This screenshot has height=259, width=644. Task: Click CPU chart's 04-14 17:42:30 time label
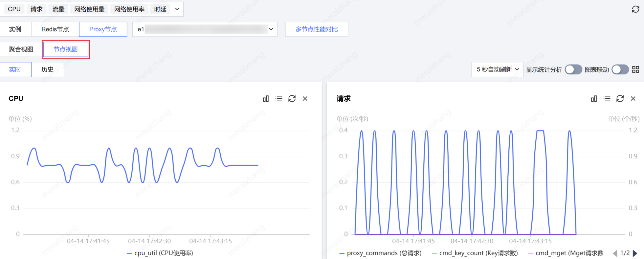(x=149, y=241)
